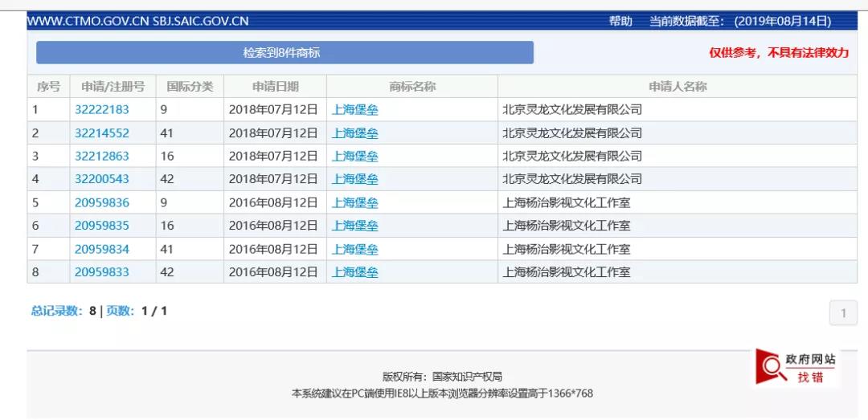Open the 帮助 help link
Image resolution: width=868 pixels, height=420 pixels.
pyautogui.click(x=620, y=21)
